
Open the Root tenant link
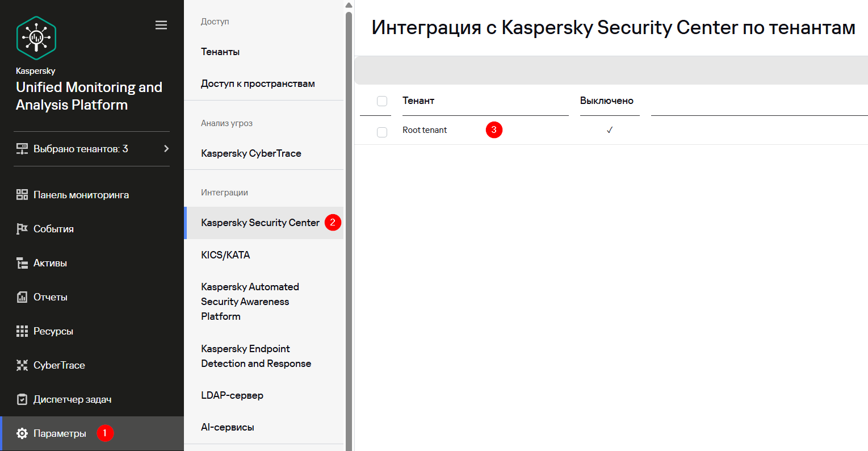click(x=425, y=130)
